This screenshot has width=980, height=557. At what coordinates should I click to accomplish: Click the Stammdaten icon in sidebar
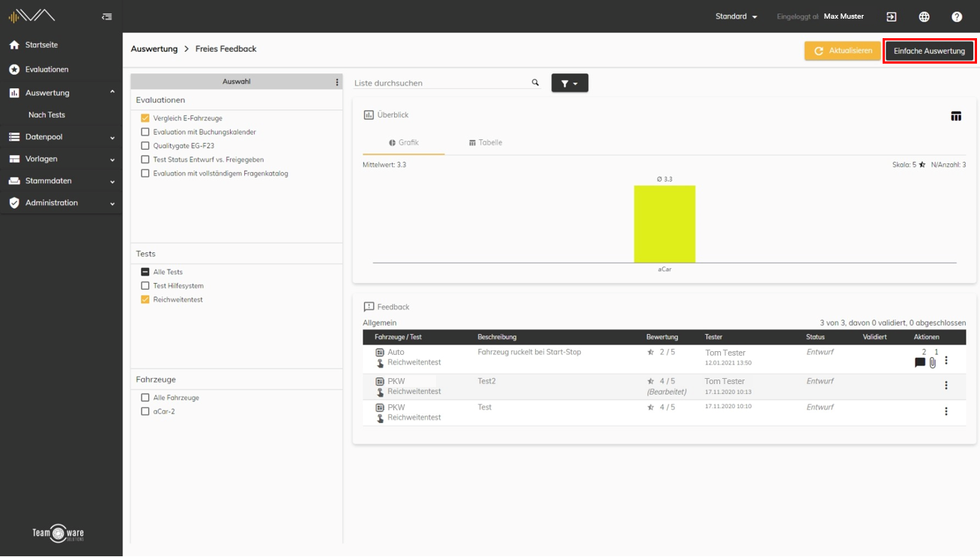(14, 181)
